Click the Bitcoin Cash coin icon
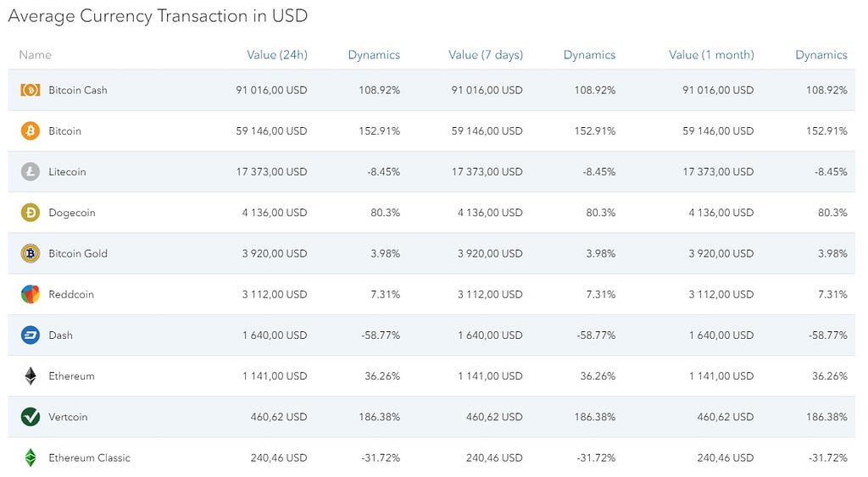Image resolution: width=868 pixels, height=477 pixels. tap(30, 90)
